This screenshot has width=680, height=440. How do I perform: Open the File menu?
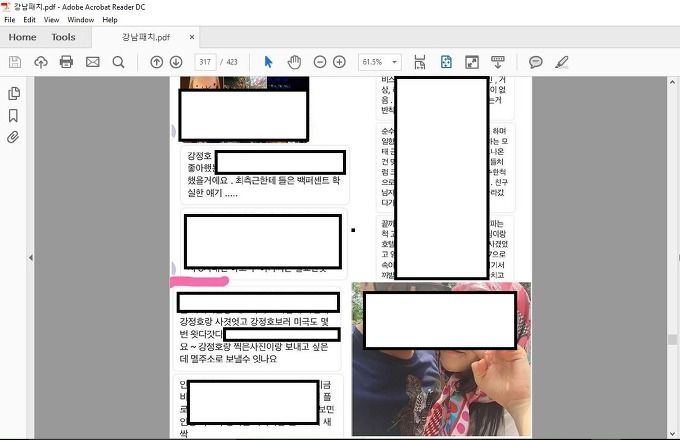(10, 20)
